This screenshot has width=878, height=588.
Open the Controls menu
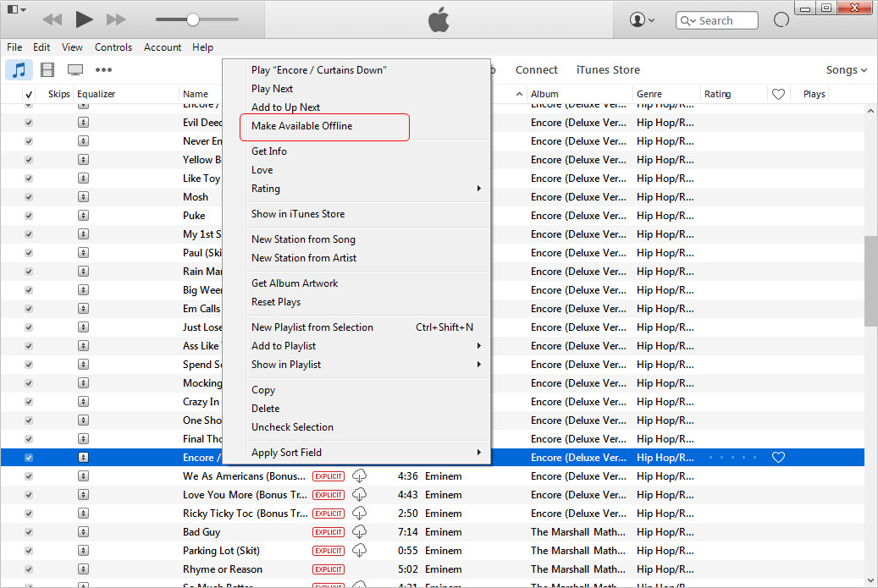point(113,47)
